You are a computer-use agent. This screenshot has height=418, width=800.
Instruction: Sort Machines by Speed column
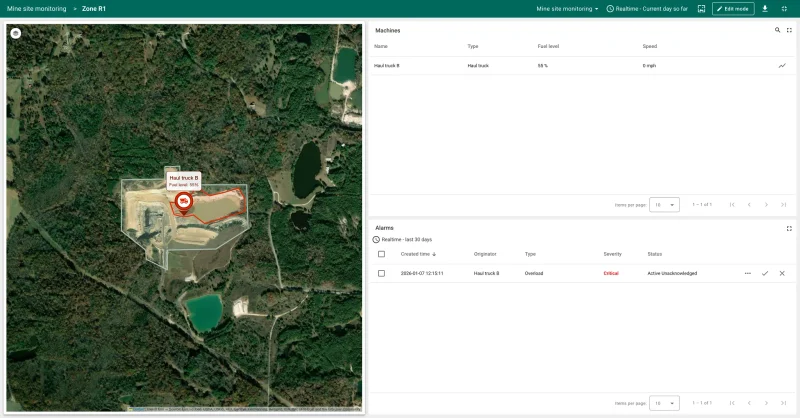(x=649, y=46)
